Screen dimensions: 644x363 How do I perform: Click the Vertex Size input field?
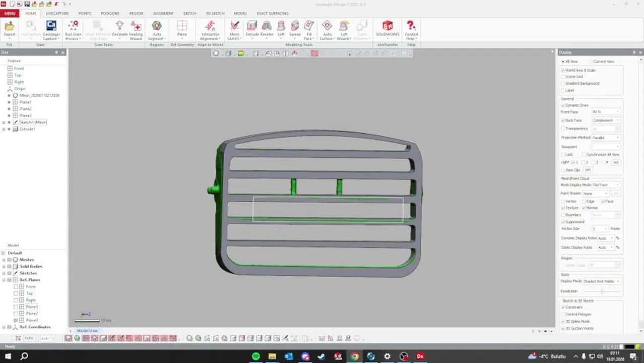click(600, 229)
